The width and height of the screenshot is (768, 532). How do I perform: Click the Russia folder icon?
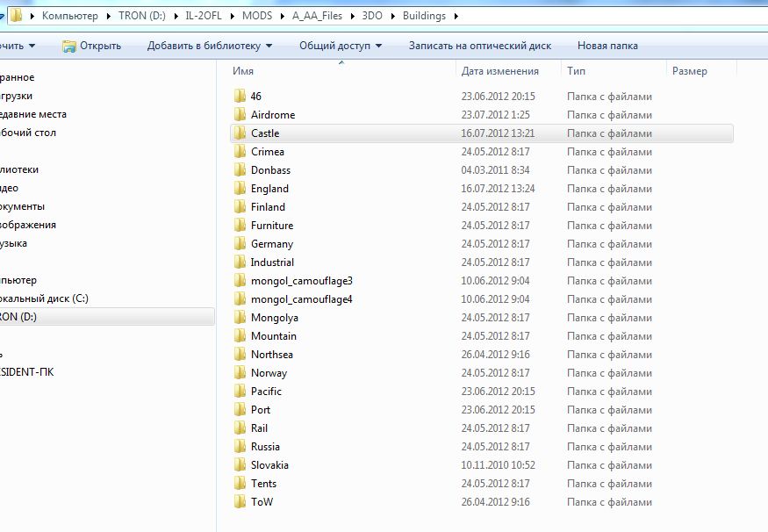click(240, 447)
